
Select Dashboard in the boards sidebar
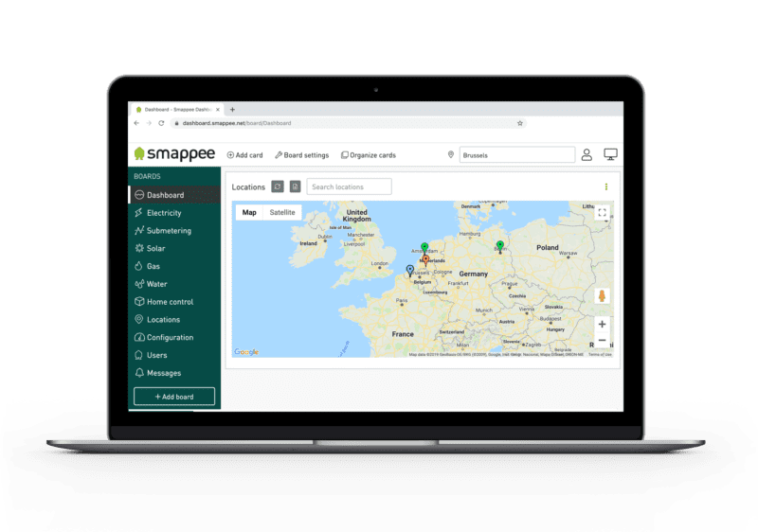pos(165,195)
